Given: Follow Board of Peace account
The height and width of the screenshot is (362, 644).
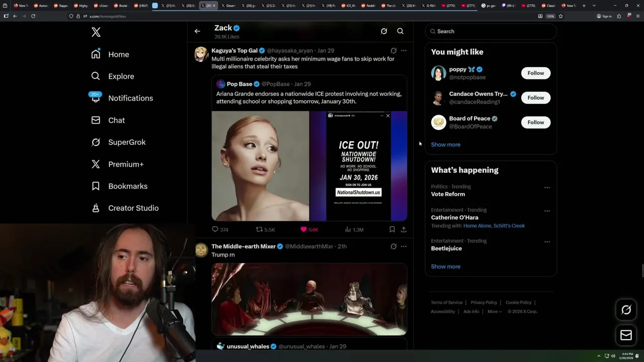Looking at the screenshot, I should click(536, 122).
